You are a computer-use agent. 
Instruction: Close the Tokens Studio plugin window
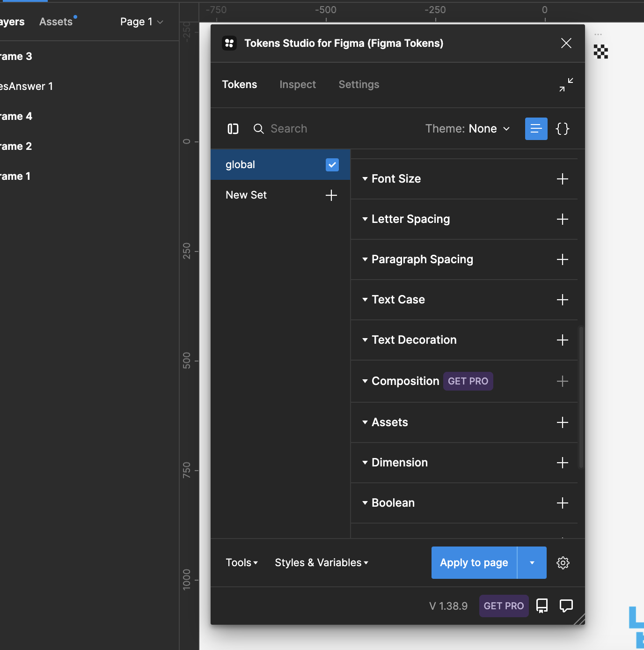(566, 43)
